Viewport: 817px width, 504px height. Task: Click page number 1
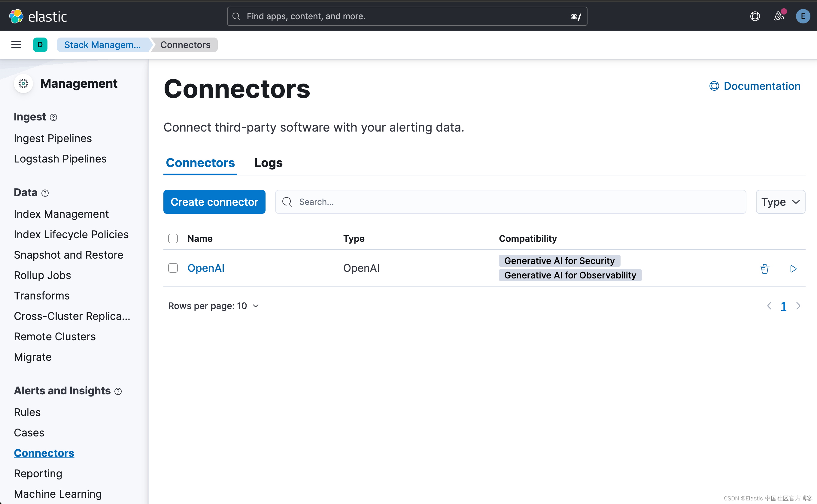click(x=784, y=306)
